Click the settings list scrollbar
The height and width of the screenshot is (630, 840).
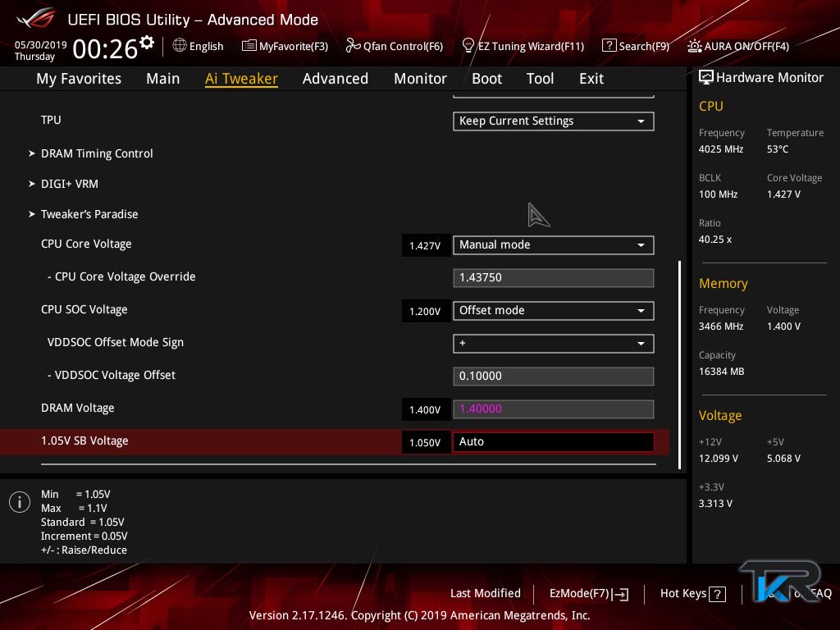pos(679,364)
